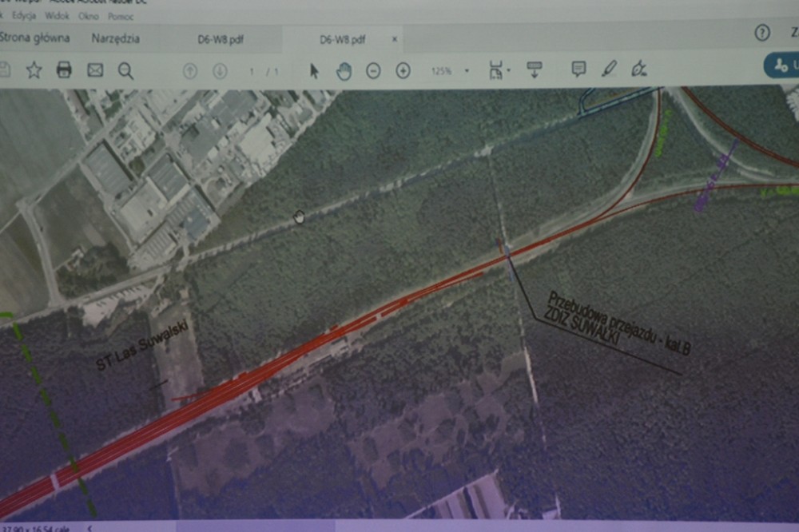
Task: Click the scrolling mode icon
Action: [x=534, y=69]
